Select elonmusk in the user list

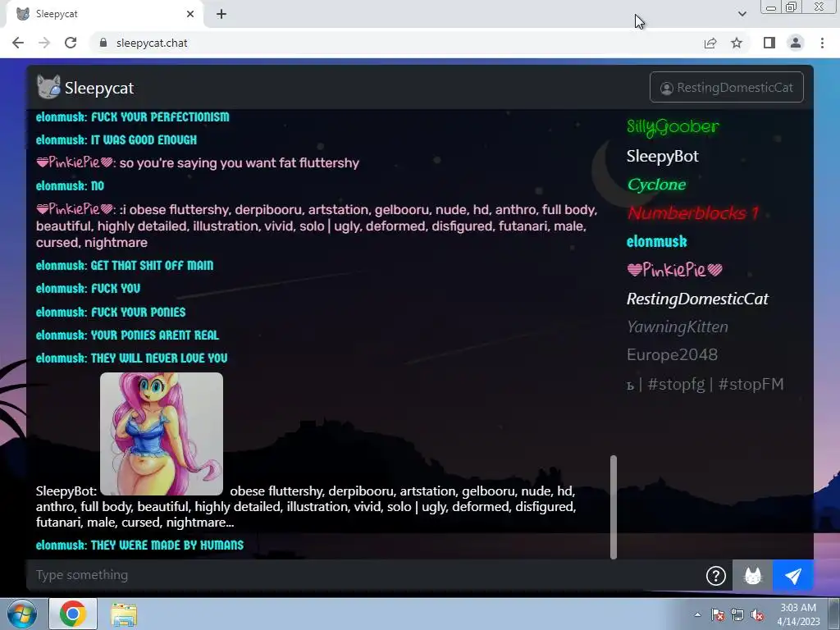pyautogui.click(x=657, y=242)
